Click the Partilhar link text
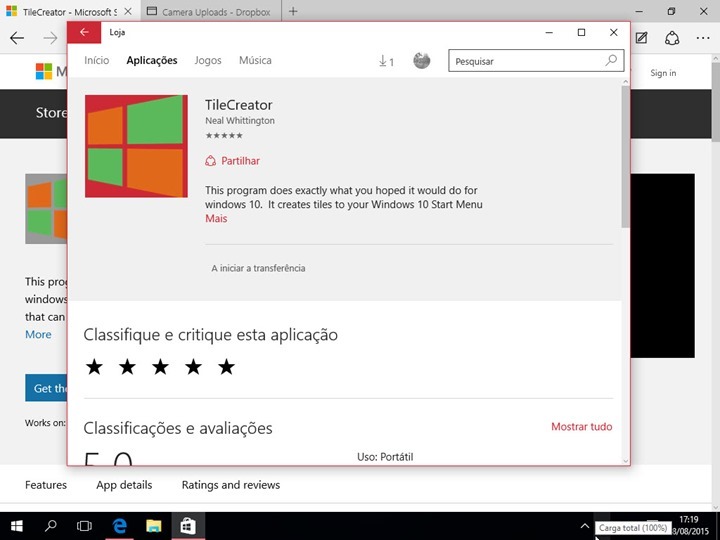The width and height of the screenshot is (720, 540). (240, 161)
